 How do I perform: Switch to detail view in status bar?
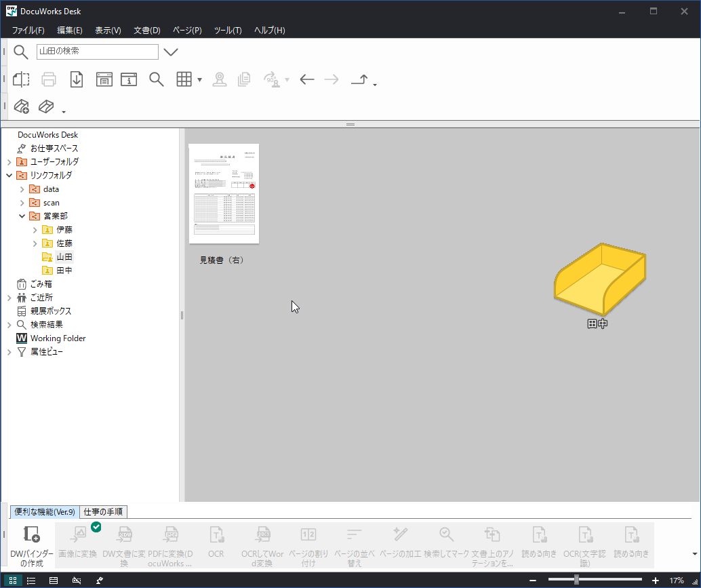[x=54, y=581]
